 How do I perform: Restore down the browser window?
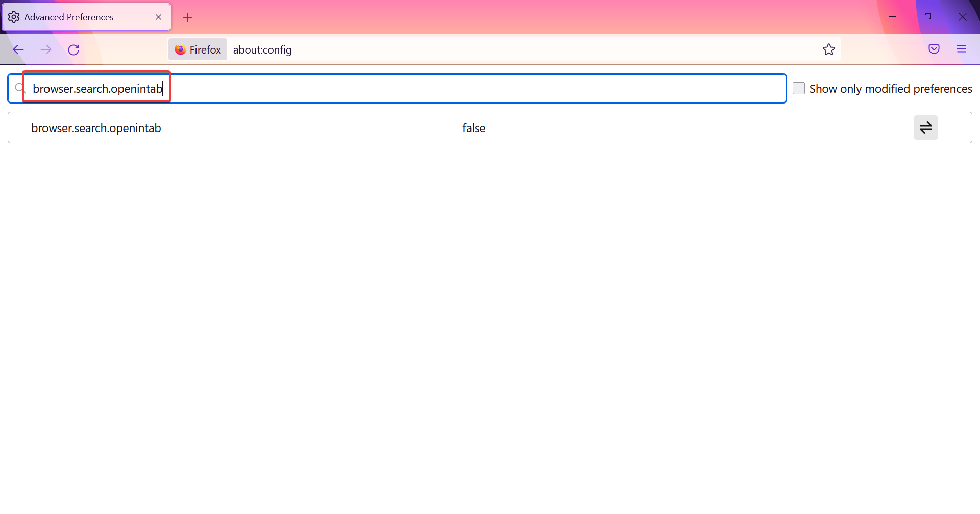coord(928,17)
